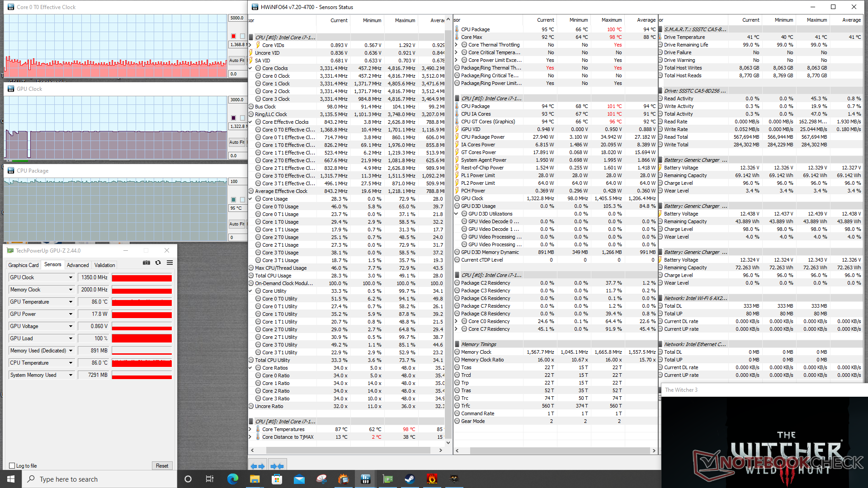Viewport: 868px width, 488px height.
Task: Click The Witcher 3 taskbar icon
Action: 454,479
